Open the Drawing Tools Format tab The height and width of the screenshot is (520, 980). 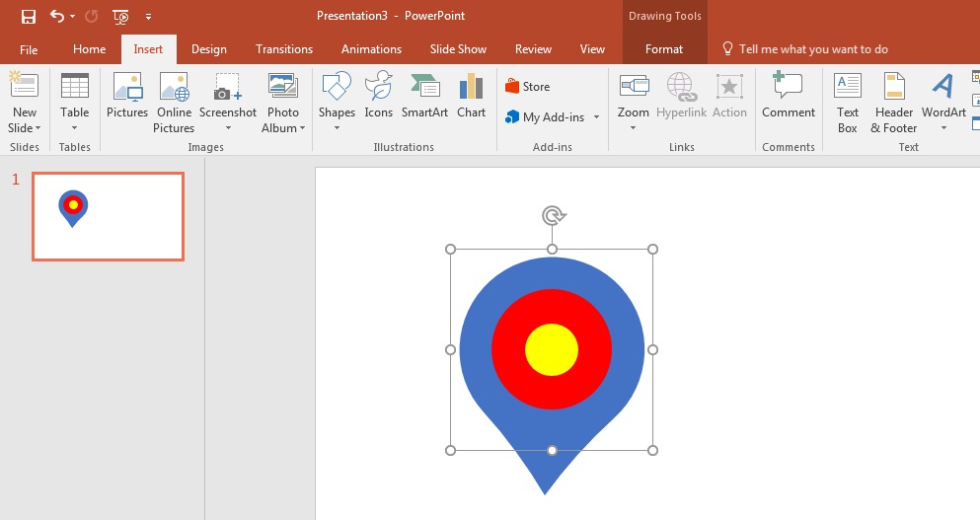point(664,49)
